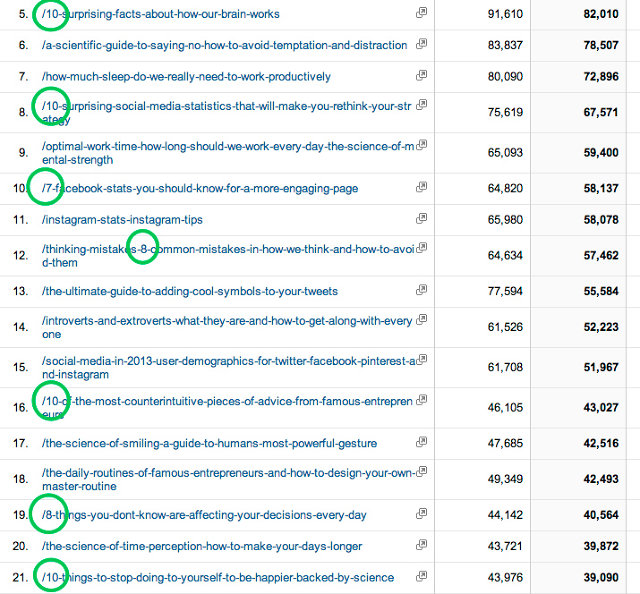Screen dimensions: 640x594
Task: Open external link icon for science-of-smiling row
Action: (422, 442)
